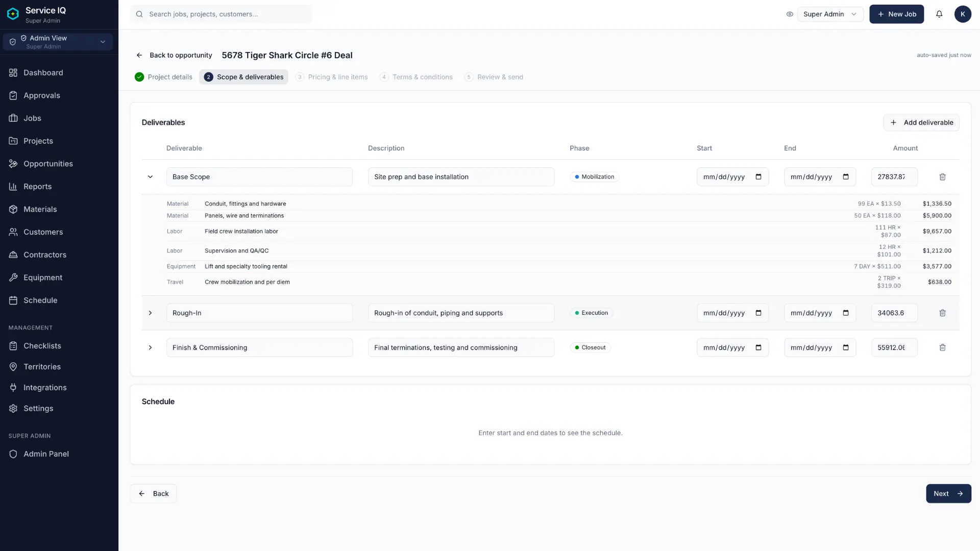Click the Rough-In start date field

[x=732, y=313]
